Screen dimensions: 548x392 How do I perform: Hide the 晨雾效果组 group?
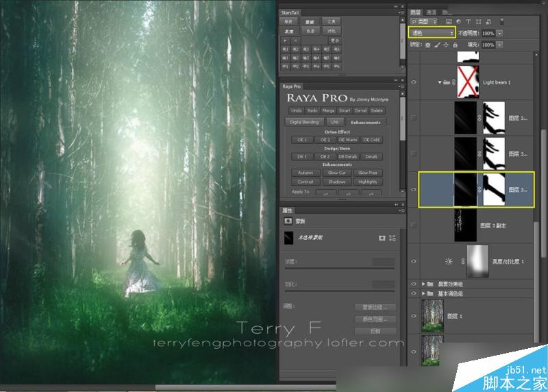pos(414,284)
